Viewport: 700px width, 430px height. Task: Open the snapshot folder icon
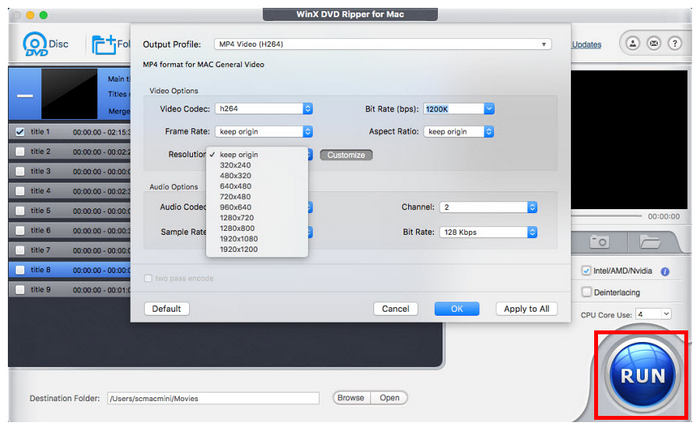(650, 242)
